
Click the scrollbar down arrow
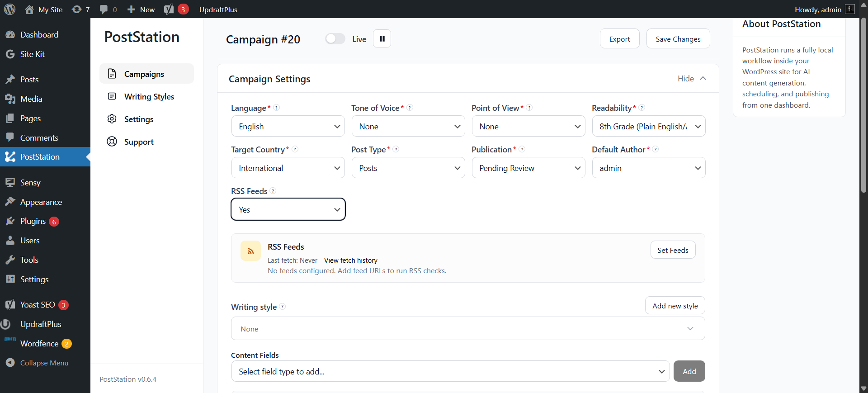(863, 388)
